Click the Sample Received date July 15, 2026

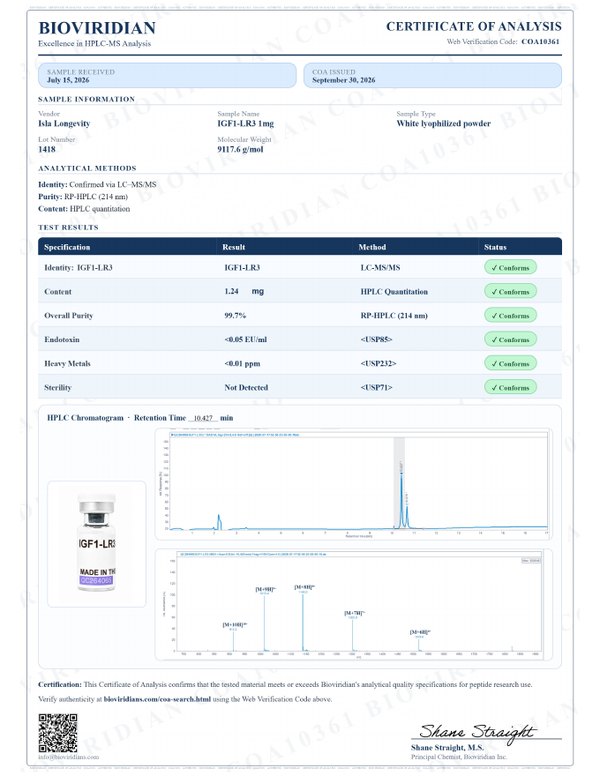coord(68,80)
